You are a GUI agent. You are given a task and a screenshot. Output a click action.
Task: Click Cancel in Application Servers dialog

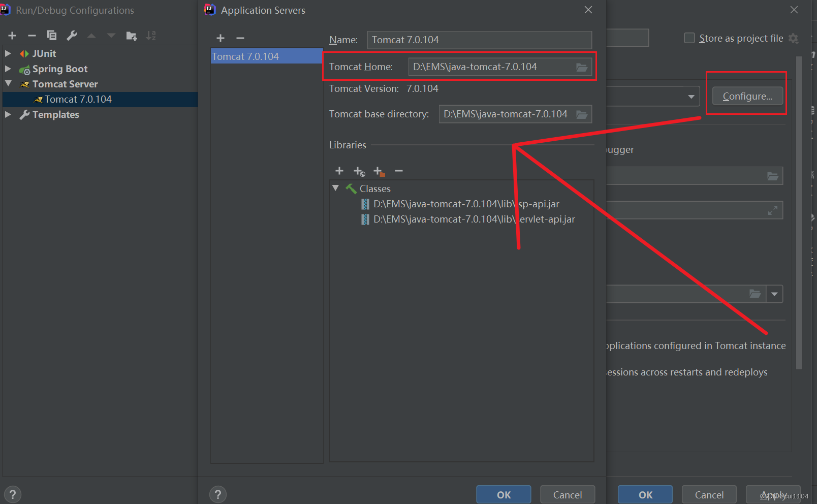(568, 494)
